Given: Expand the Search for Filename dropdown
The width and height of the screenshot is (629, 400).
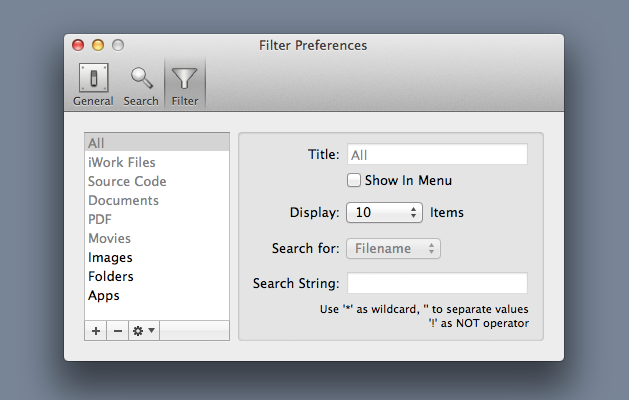Looking at the screenshot, I should coord(393,248).
